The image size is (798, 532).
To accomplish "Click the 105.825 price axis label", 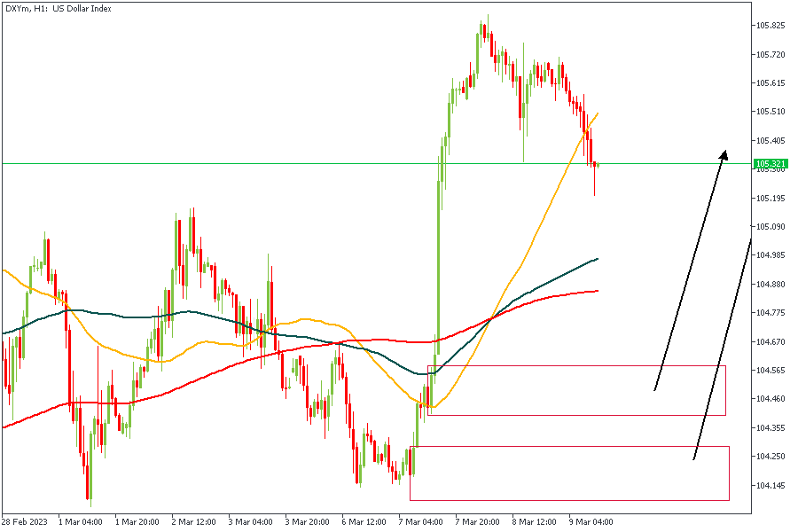I will click(x=771, y=26).
